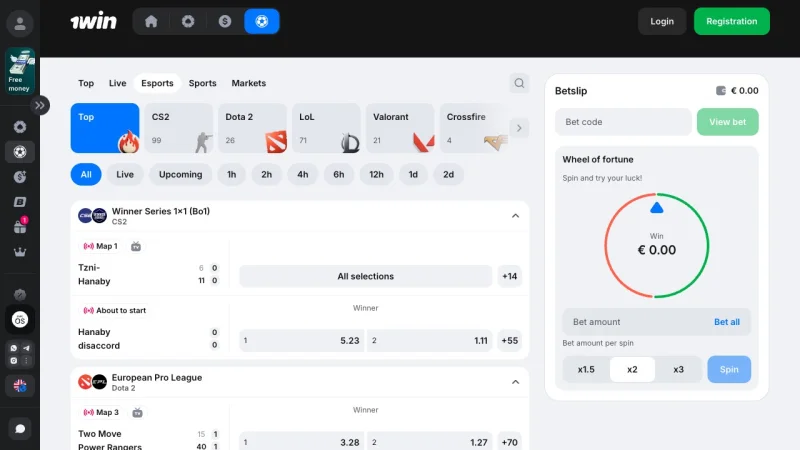This screenshot has width=800, height=450.
Task: Collapse the Winner Series 1×1 section
Action: 515,216
